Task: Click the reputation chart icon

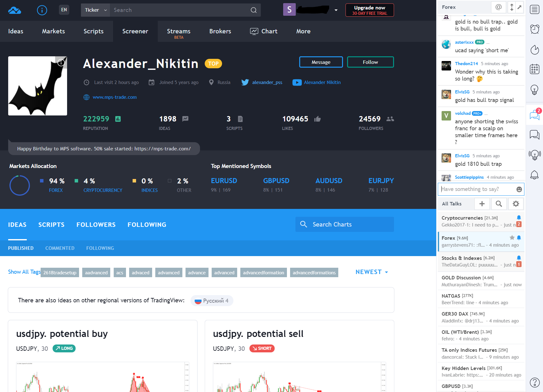Action: tap(118, 119)
